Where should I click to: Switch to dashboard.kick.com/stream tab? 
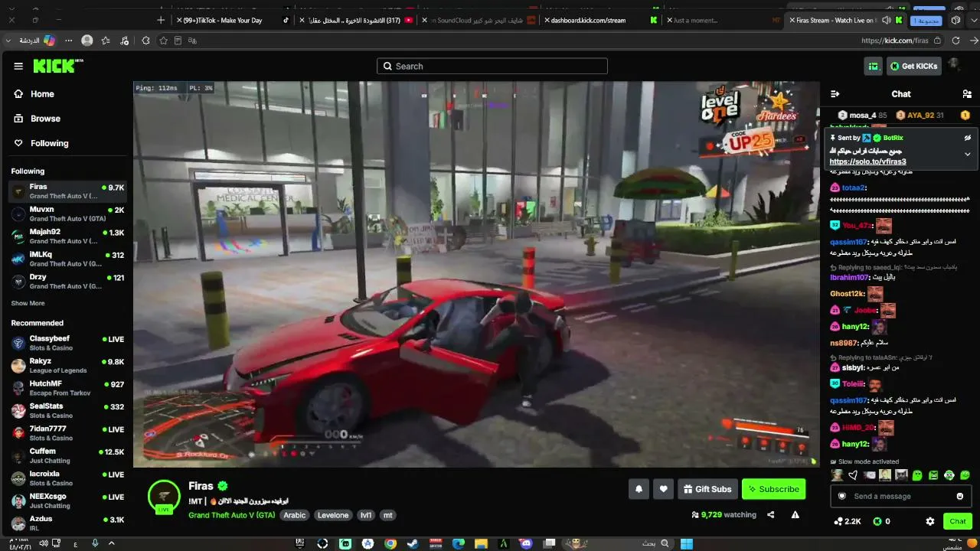tap(599, 20)
